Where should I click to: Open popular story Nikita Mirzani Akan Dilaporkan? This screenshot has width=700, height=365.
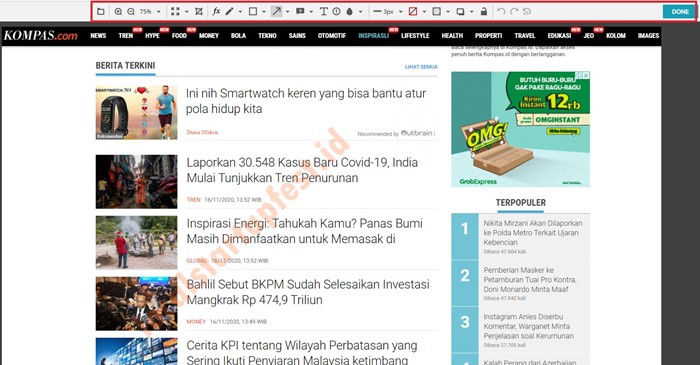click(x=533, y=232)
